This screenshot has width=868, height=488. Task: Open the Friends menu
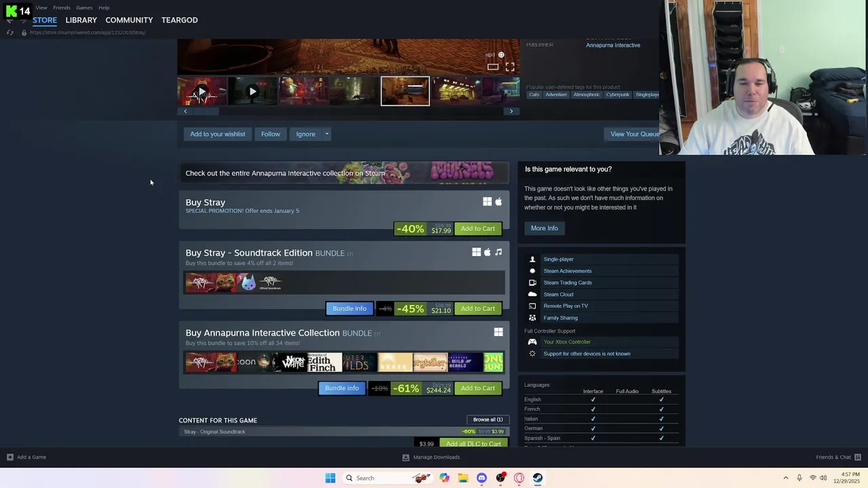point(62,7)
